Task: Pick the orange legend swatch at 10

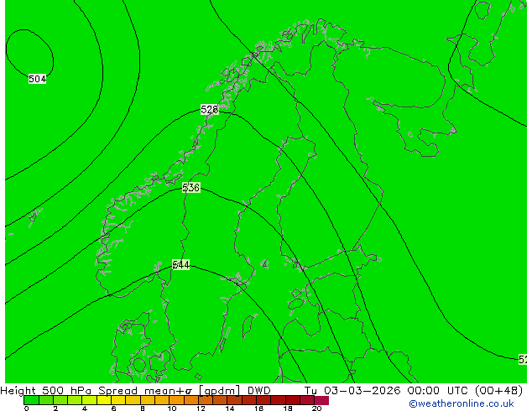Action: [x=177, y=400]
